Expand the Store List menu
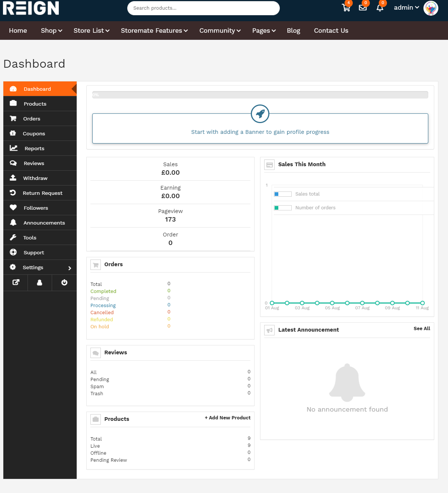 point(92,30)
